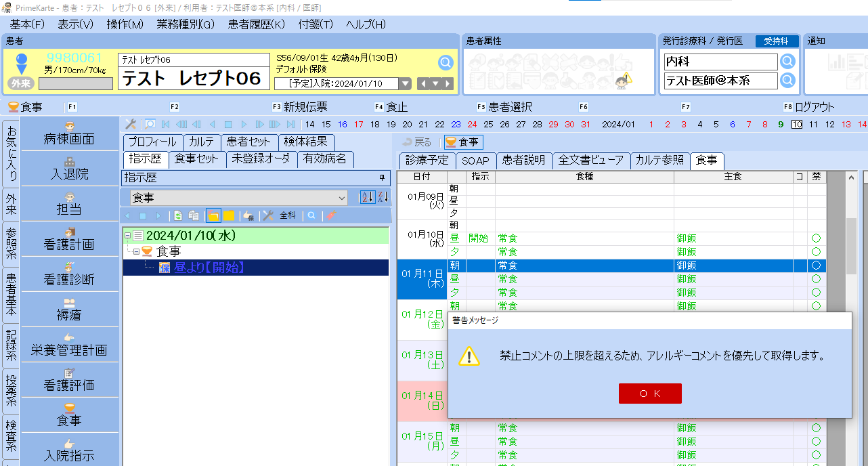Open the 操作(M) menu

[x=125, y=24]
